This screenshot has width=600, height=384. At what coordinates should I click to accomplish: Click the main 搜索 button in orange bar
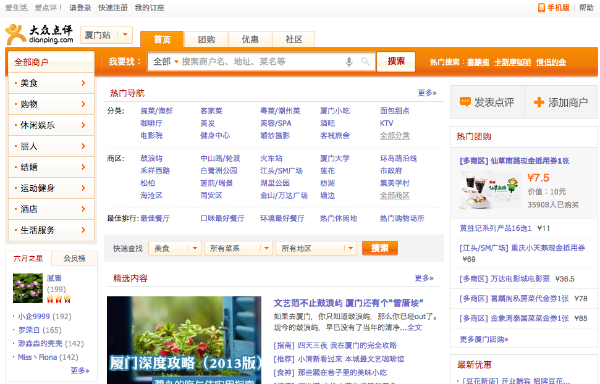pos(396,61)
